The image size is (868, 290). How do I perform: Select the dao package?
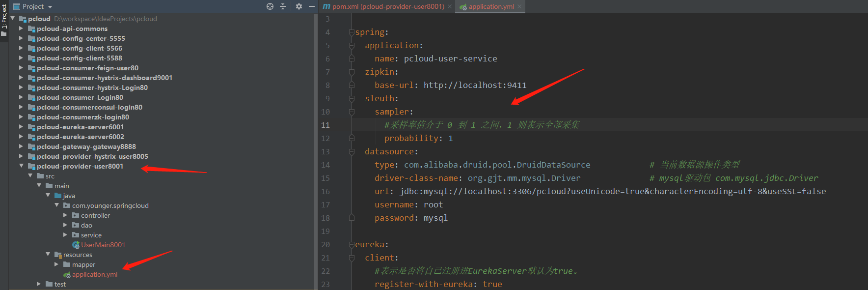86,225
